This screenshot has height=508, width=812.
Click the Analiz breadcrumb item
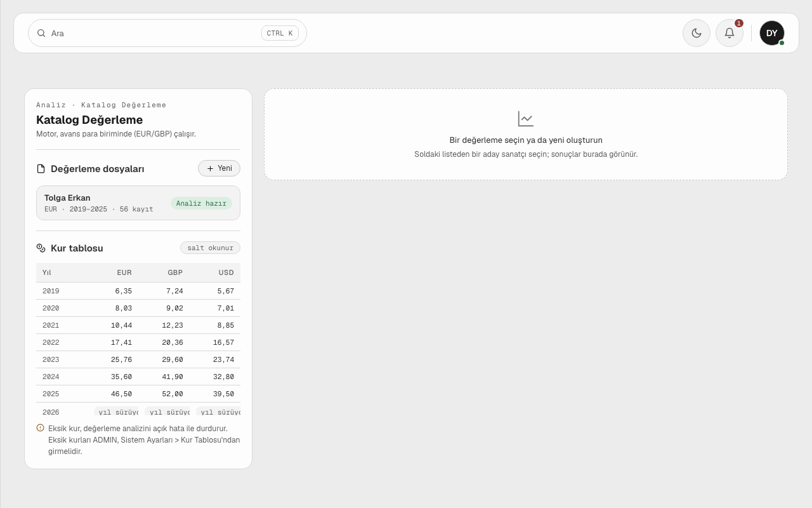[x=51, y=105]
